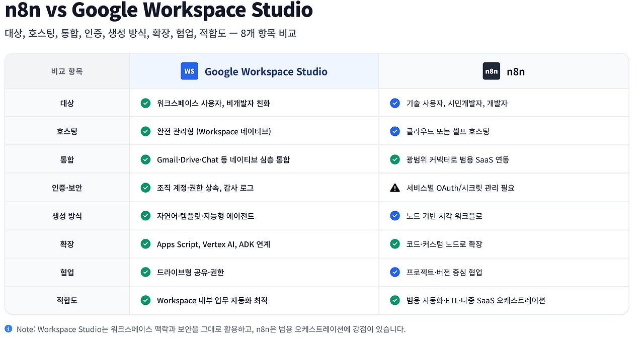Click green check beside 드라이브형 공유·권한
The height and width of the screenshot is (342, 644).
coord(145,272)
